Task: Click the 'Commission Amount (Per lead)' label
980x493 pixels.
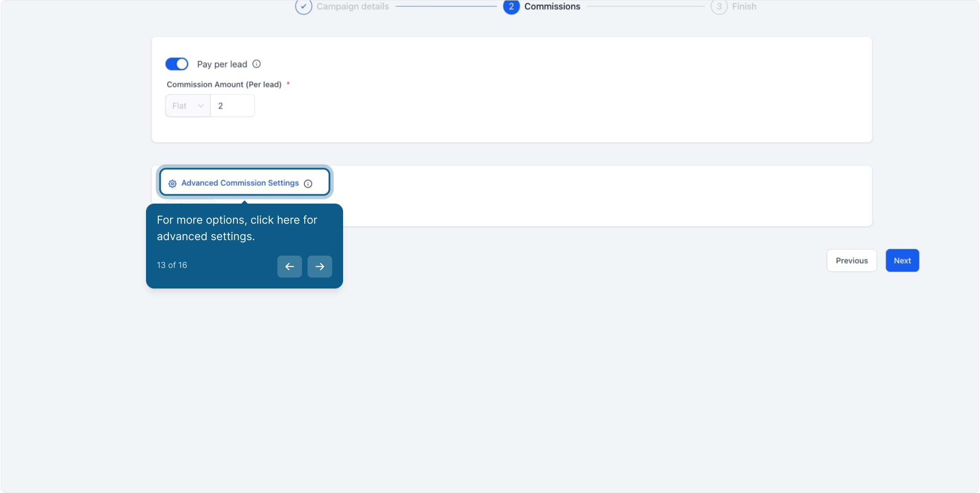Action: 224,84
